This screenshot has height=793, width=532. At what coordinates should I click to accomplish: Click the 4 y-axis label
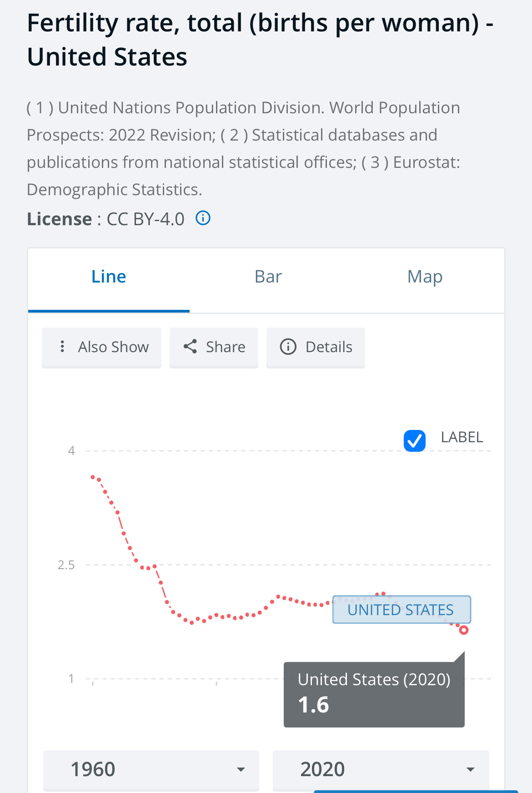click(x=71, y=451)
